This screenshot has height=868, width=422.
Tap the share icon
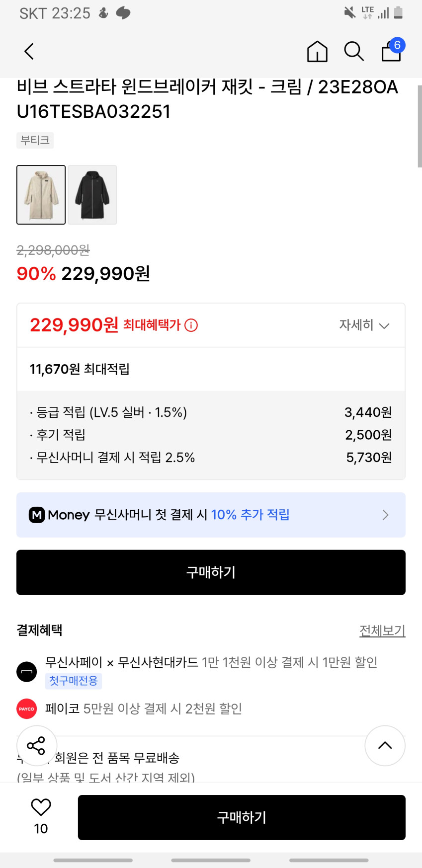click(x=36, y=745)
